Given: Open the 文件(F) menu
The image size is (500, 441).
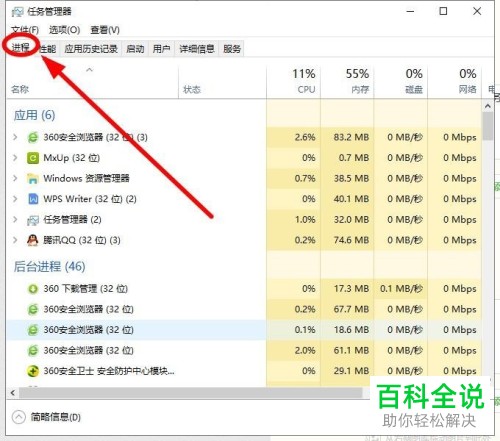Looking at the screenshot, I should pyautogui.click(x=25, y=30).
